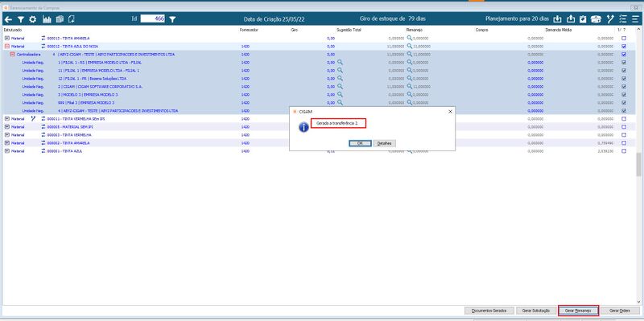Expand Material 000002 TINTA AMARELA row

[x=7, y=143]
